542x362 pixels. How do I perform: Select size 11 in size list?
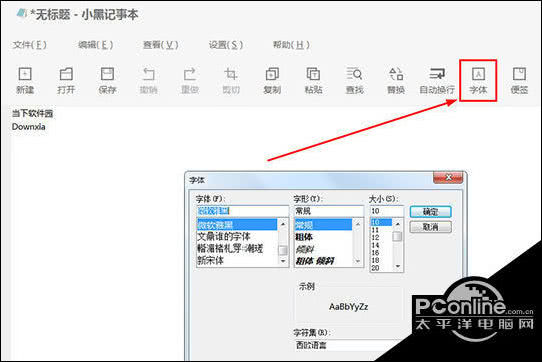[x=381, y=230]
